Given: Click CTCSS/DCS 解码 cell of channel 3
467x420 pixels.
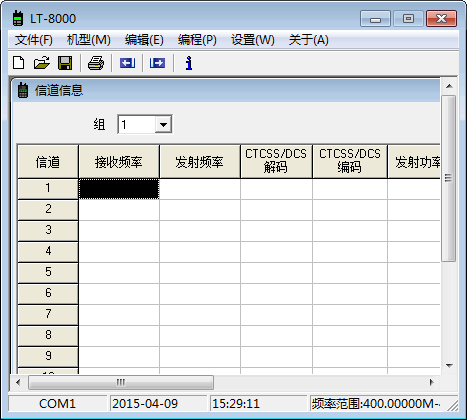Looking at the screenshot, I should [276, 231].
